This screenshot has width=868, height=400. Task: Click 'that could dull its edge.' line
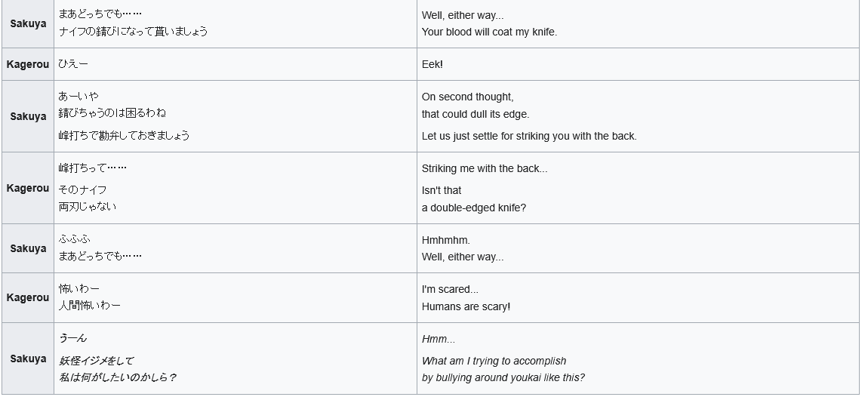tap(476, 114)
